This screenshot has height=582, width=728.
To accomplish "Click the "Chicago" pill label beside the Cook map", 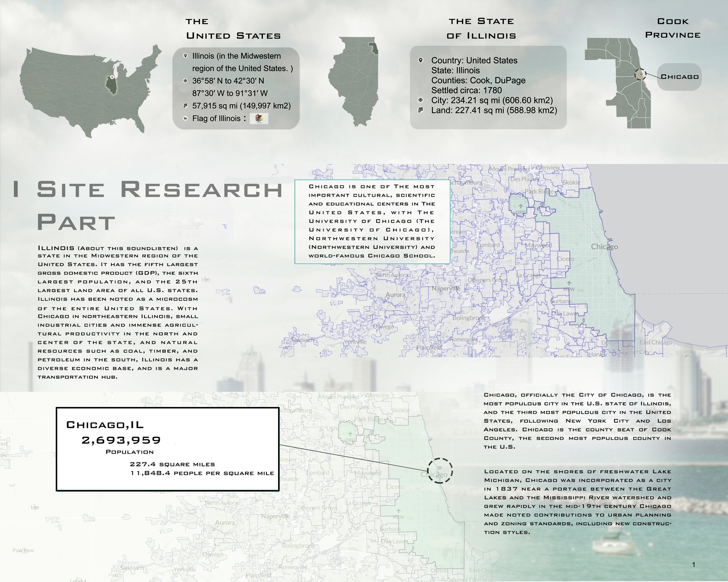I will (679, 77).
